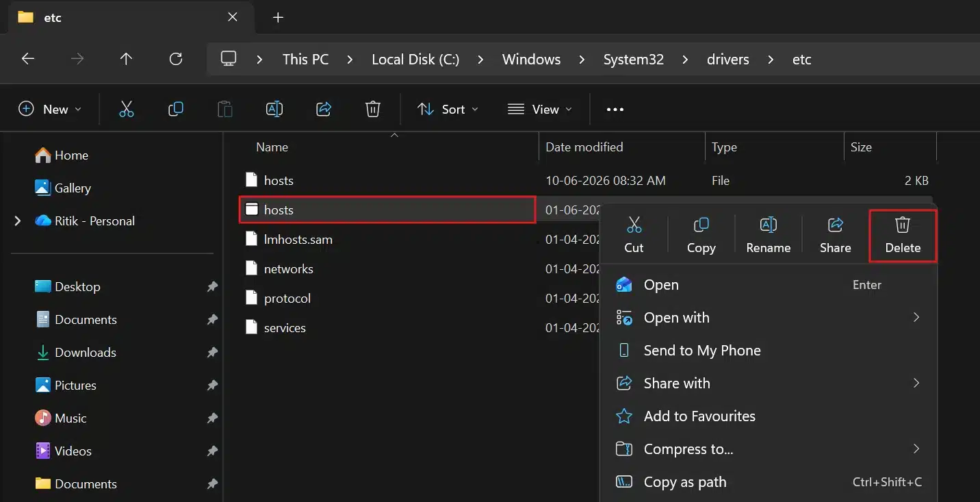Sort by the Name column header

272,147
